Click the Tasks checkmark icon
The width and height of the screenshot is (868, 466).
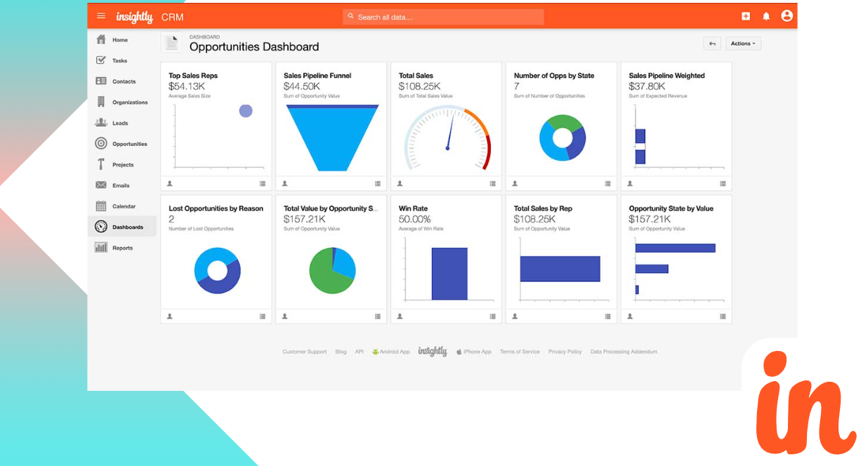pos(101,60)
